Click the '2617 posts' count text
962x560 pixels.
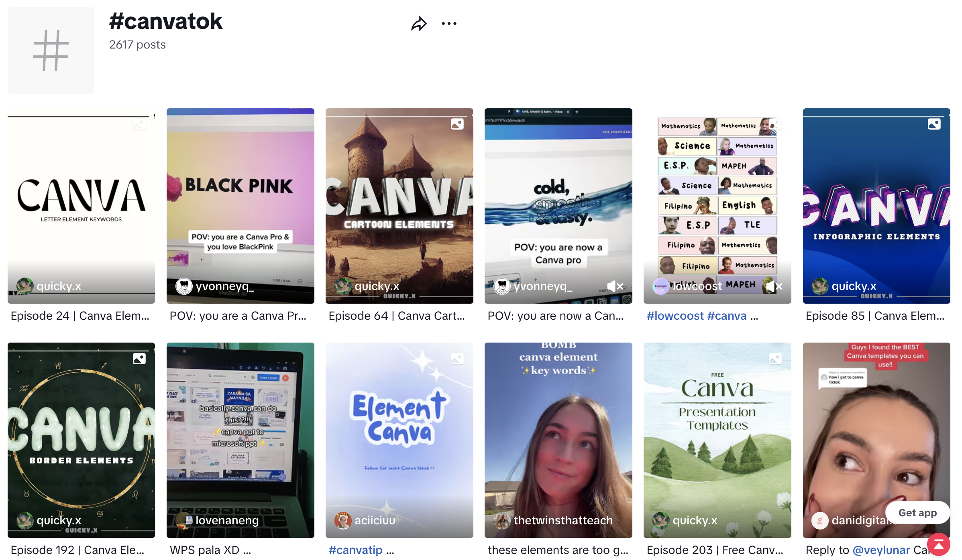137,45
